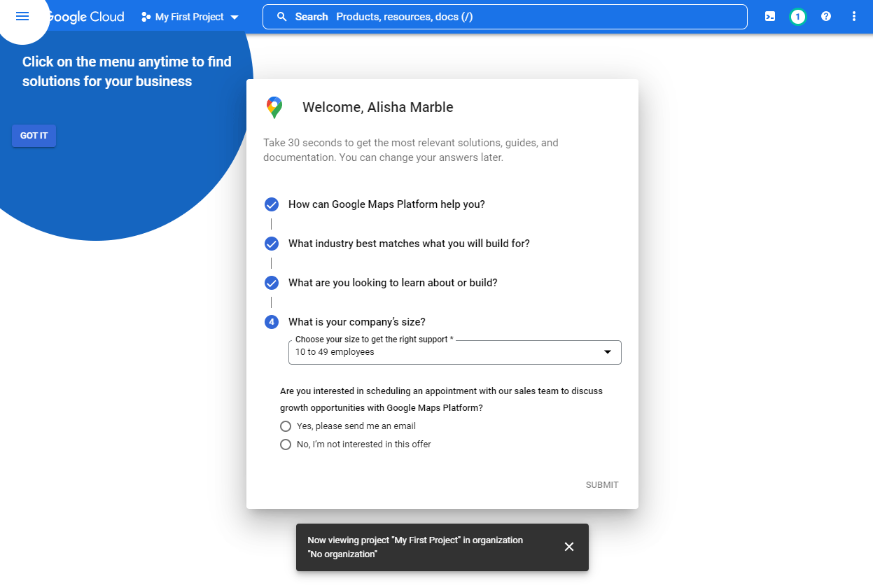Open step 'What industry best matches what you will build for?'
Screen dimensions: 873x588
[409, 244]
